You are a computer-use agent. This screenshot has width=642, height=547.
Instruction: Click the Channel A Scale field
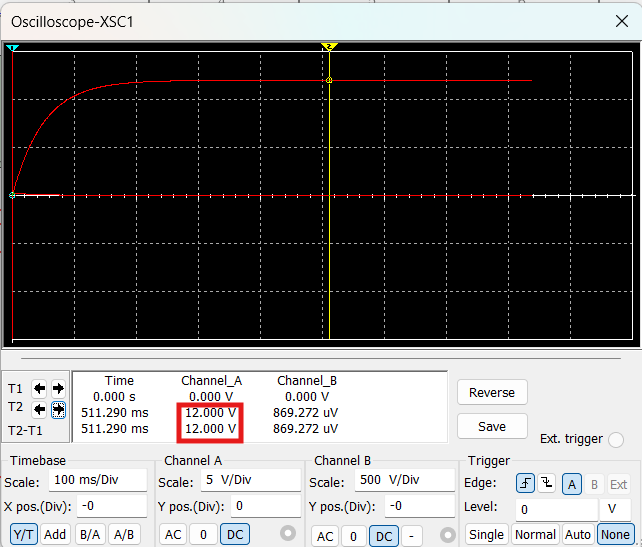coord(250,481)
